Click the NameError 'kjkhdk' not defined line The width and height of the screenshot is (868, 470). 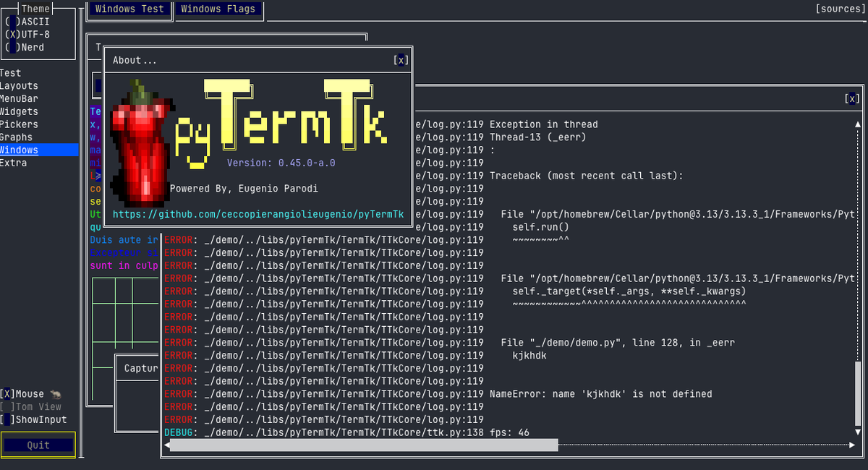[x=601, y=394]
